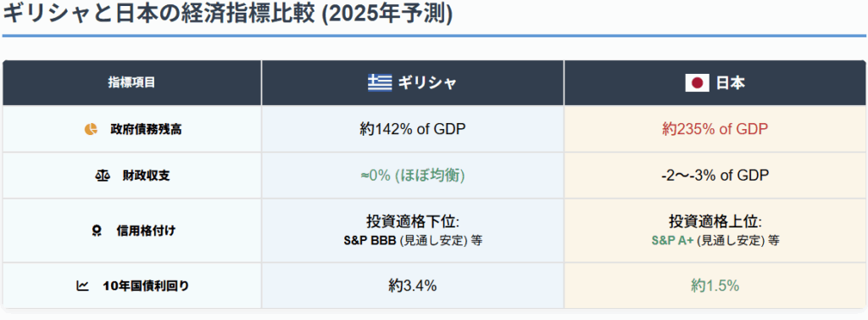Select the 日本 column header
This screenshot has height=320, width=868.
click(715, 83)
